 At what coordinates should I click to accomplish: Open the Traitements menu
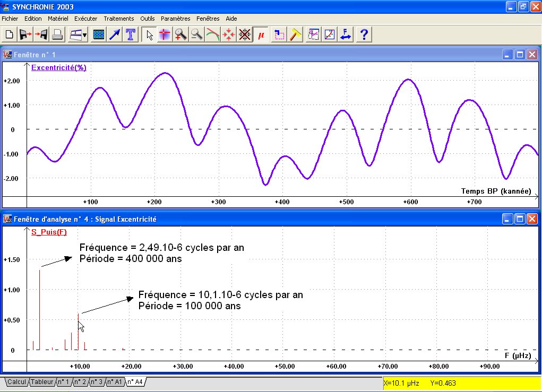pos(119,19)
